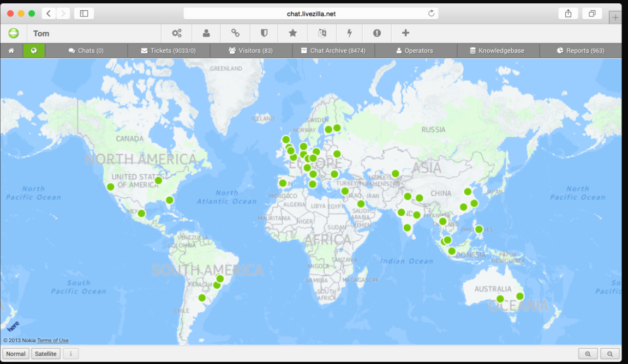Screen dimensions: 628x364
Task: Open the settings gears icon
Action: coord(177,33)
